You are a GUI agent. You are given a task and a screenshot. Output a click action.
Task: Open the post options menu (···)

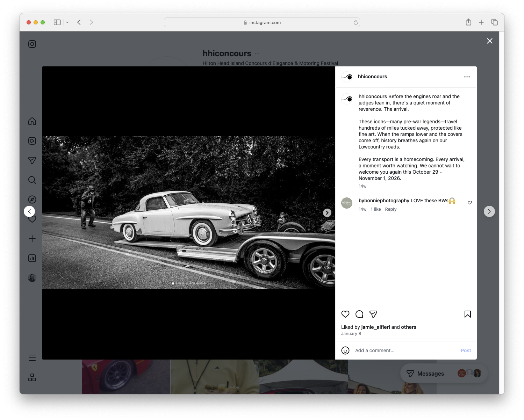[467, 77]
